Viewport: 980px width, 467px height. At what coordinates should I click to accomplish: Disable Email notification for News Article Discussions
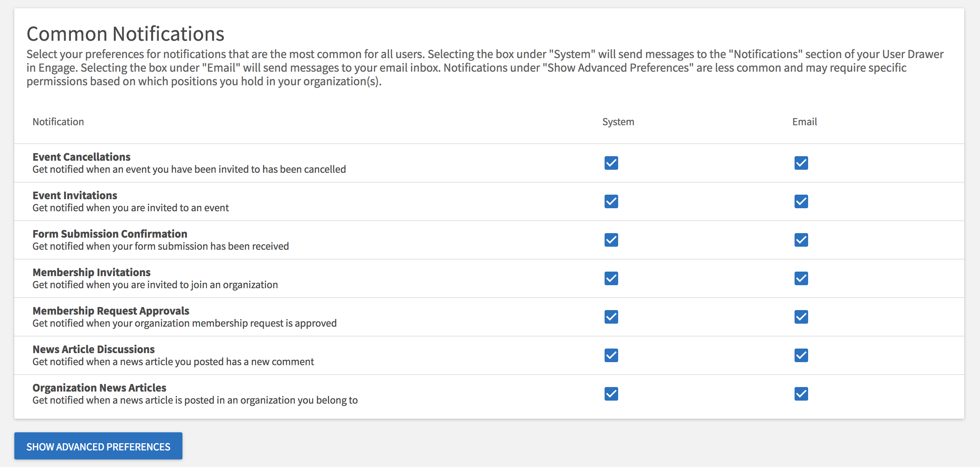(801, 355)
